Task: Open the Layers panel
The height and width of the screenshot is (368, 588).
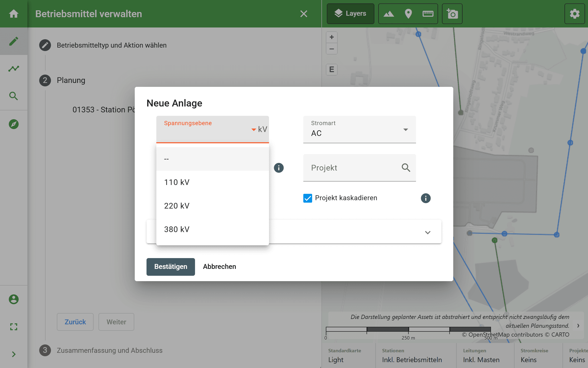Action: click(x=350, y=13)
